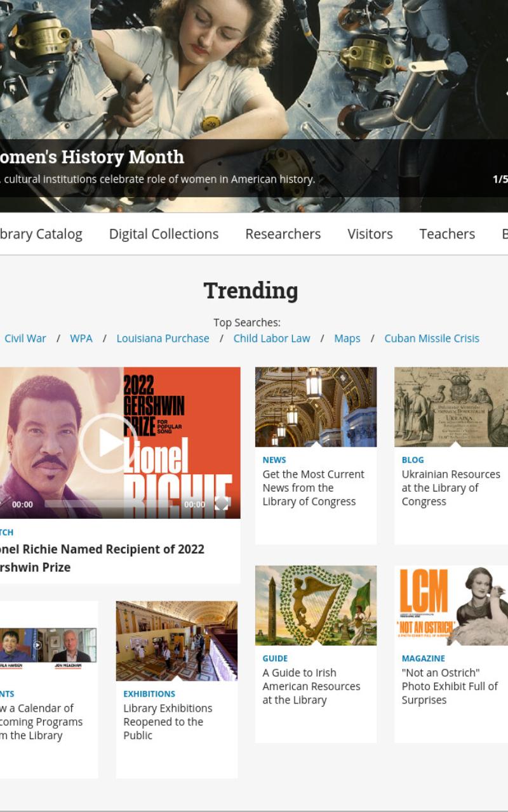
Task: Click the Women's History Month banner description text
Action: (157, 180)
